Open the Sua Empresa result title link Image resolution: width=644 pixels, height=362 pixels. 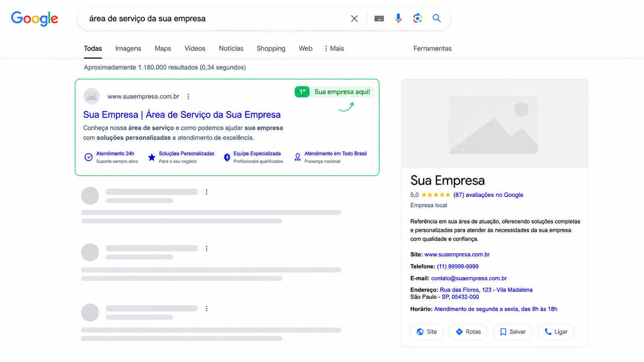(182, 115)
